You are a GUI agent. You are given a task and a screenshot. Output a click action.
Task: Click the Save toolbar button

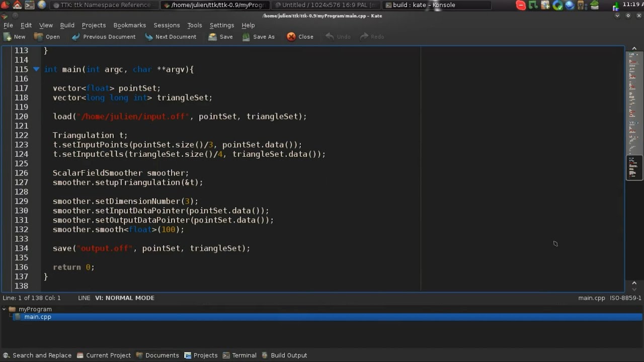[220, 37]
